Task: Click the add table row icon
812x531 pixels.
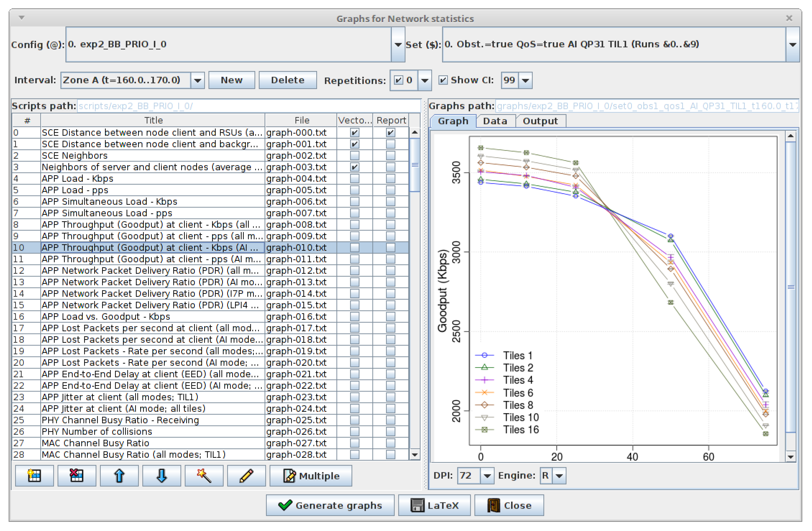Action: [34, 475]
